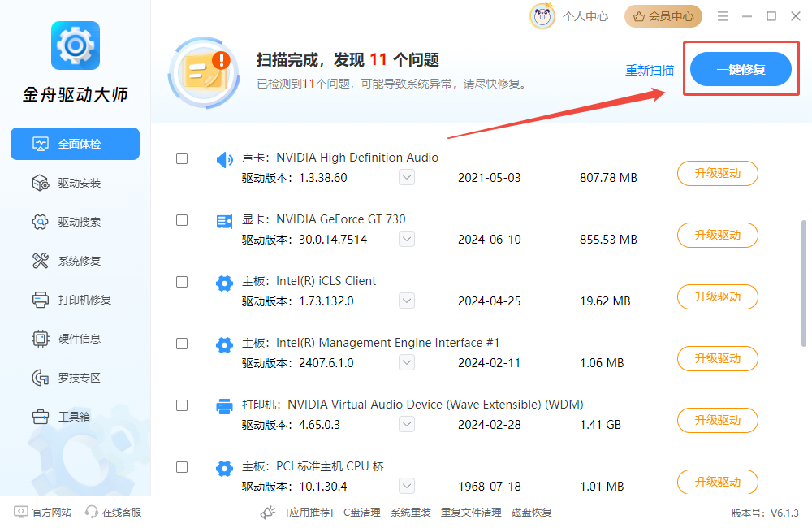The width and height of the screenshot is (812, 528).
Task: Open the 打印机修复 section
Action: point(75,300)
